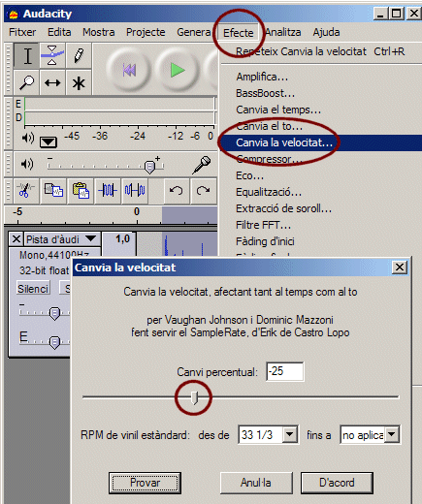Toggle the Silenci mute button on track

(33, 289)
